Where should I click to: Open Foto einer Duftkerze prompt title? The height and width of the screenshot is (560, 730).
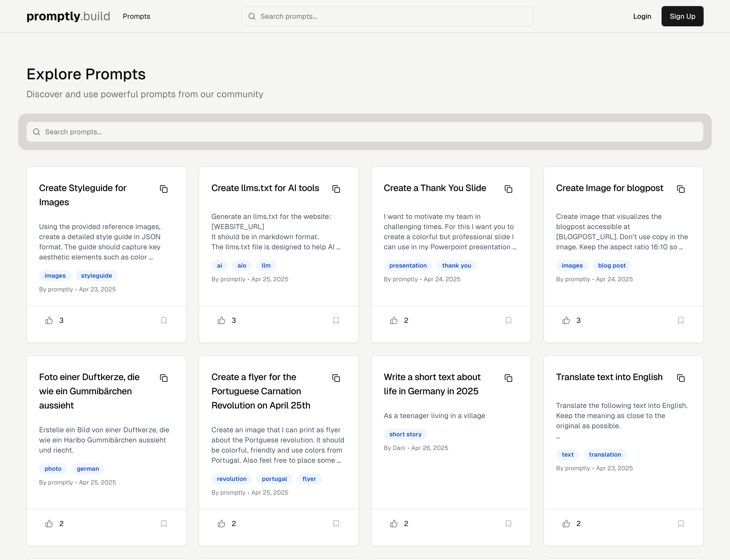89,391
